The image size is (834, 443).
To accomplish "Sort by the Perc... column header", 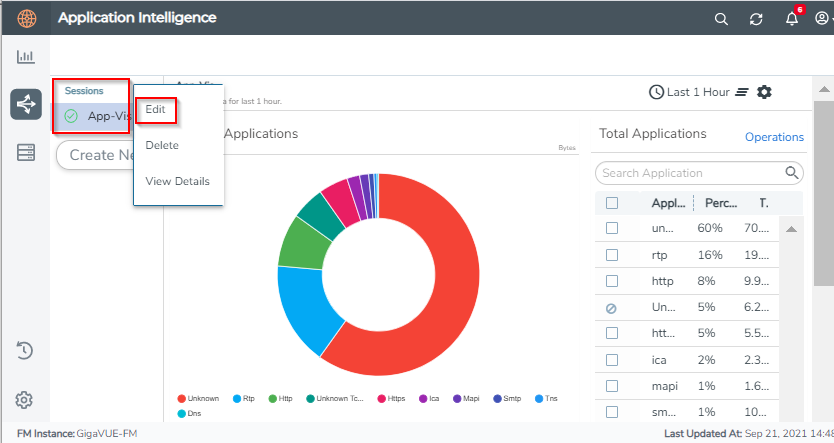I will [x=721, y=203].
